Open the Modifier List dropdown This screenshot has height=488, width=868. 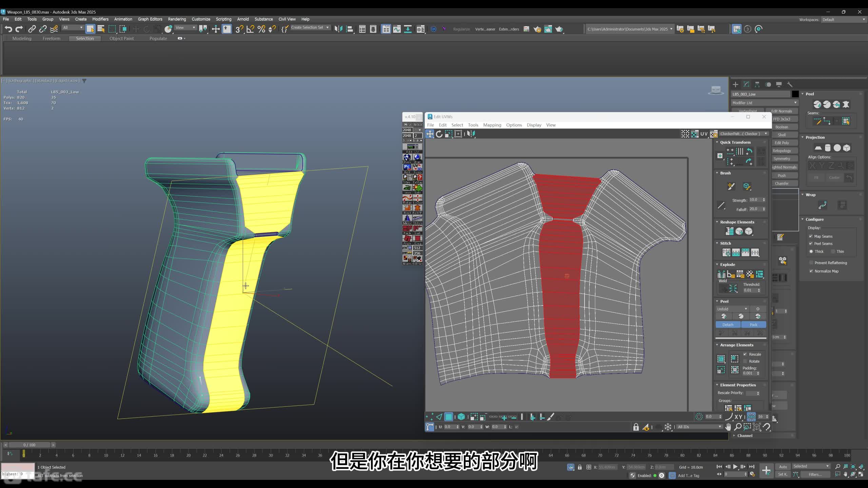765,103
